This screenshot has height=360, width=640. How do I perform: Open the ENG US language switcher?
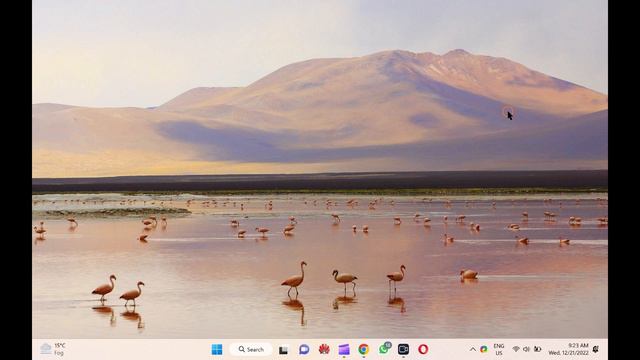(499, 349)
